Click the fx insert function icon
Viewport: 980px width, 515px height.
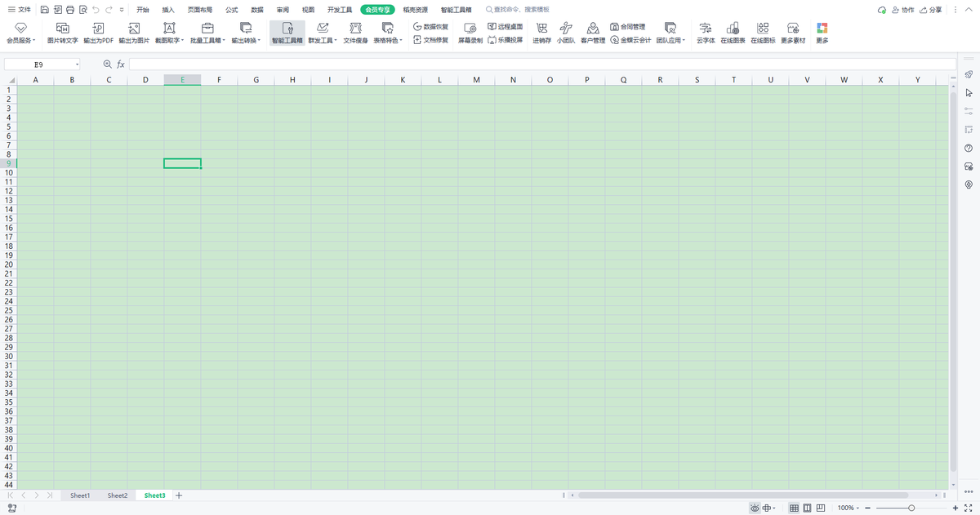pos(121,64)
